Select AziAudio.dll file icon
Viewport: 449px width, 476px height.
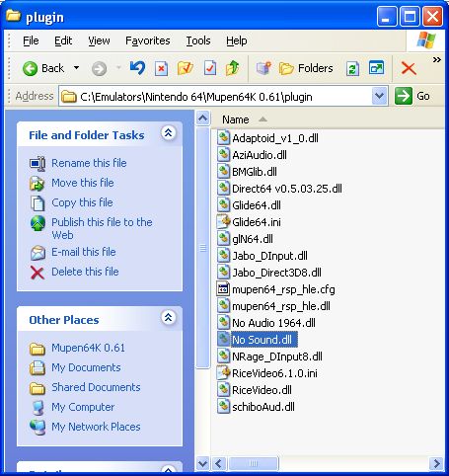(223, 155)
